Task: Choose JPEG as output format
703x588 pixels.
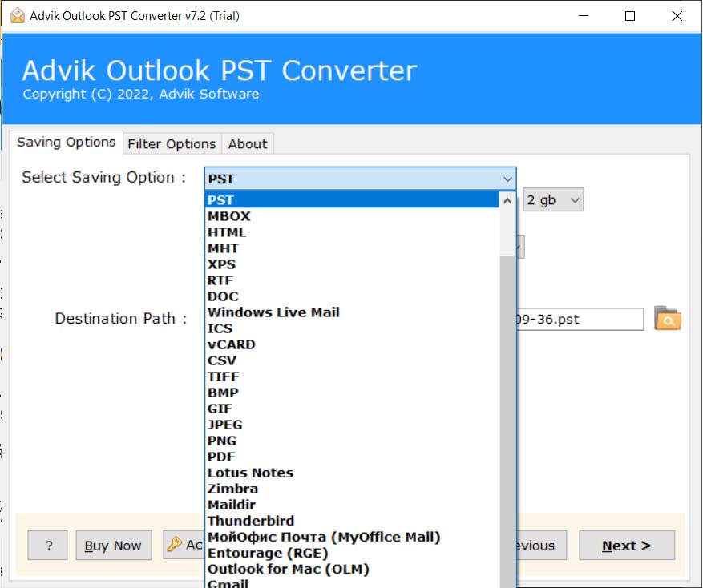Action: point(352,425)
